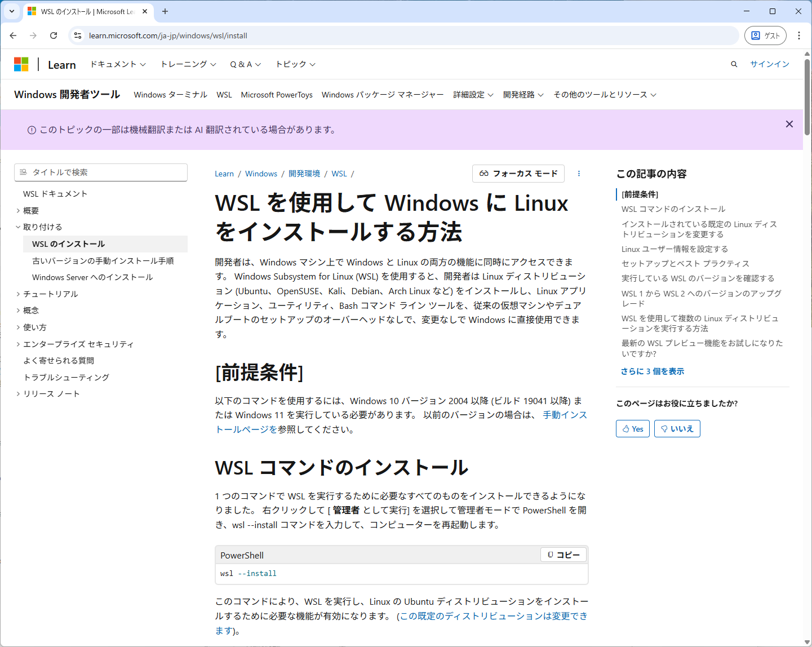The image size is (812, 647).
Task: Click the Microsoft logo
Action: pyautogui.click(x=21, y=64)
